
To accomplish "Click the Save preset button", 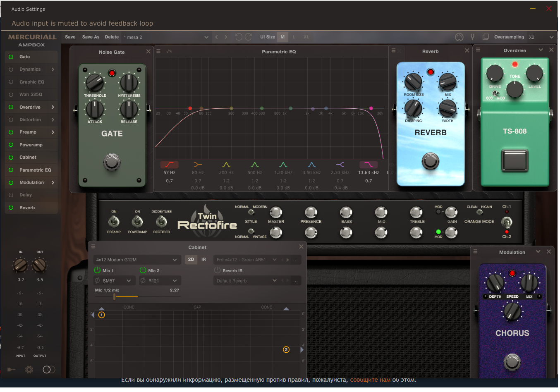I will click(x=70, y=37).
